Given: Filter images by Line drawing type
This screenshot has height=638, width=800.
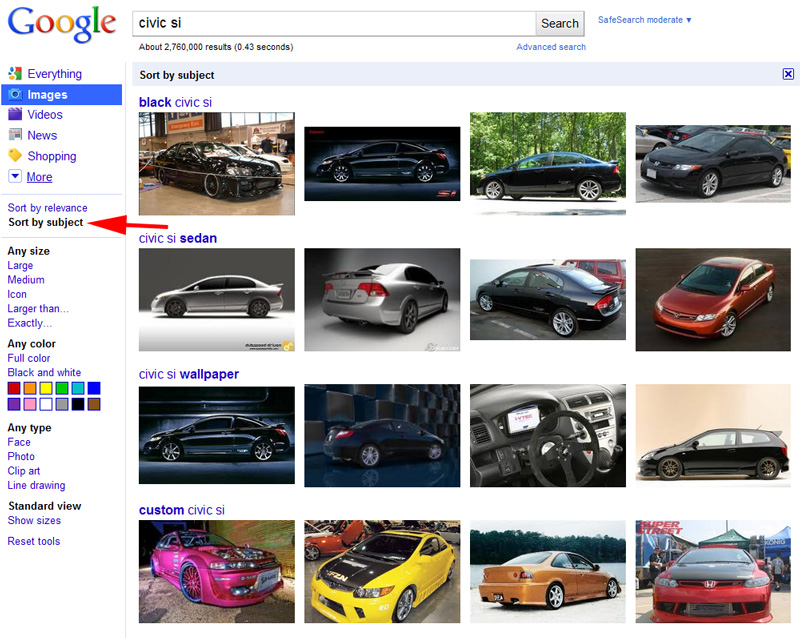Looking at the screenshot, I should pos(36,485).
